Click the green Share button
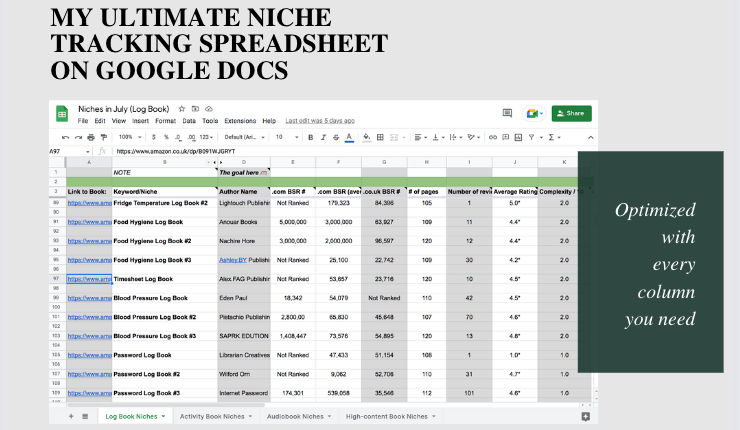The height and width of the screenshot is (430, 740). 571,113
